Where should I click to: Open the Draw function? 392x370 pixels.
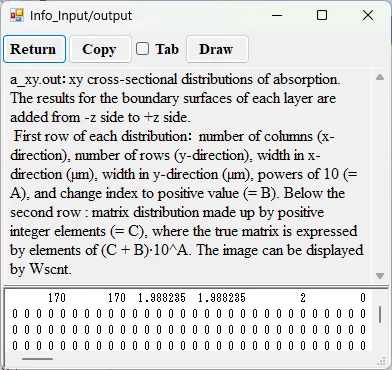pos(217,49)
